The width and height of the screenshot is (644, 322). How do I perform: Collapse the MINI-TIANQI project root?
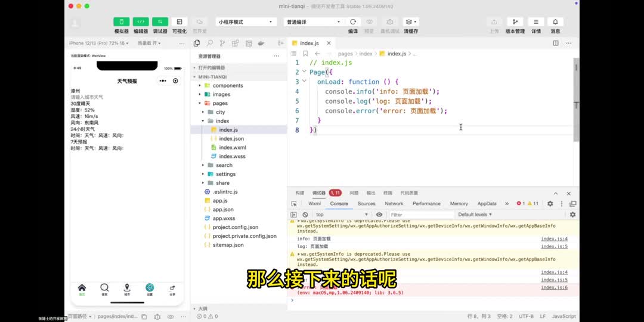tap(239, 77)
